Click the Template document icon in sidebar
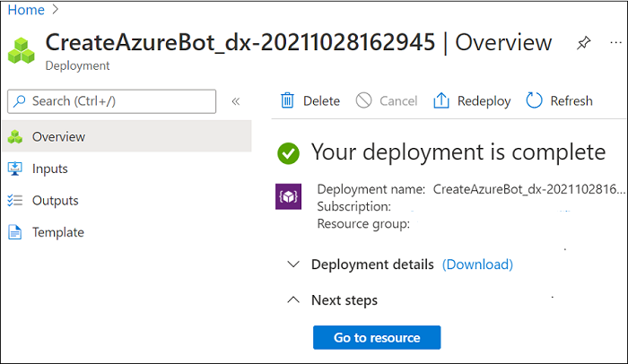This screenshot has height=364, width=628. coord(14,232)
